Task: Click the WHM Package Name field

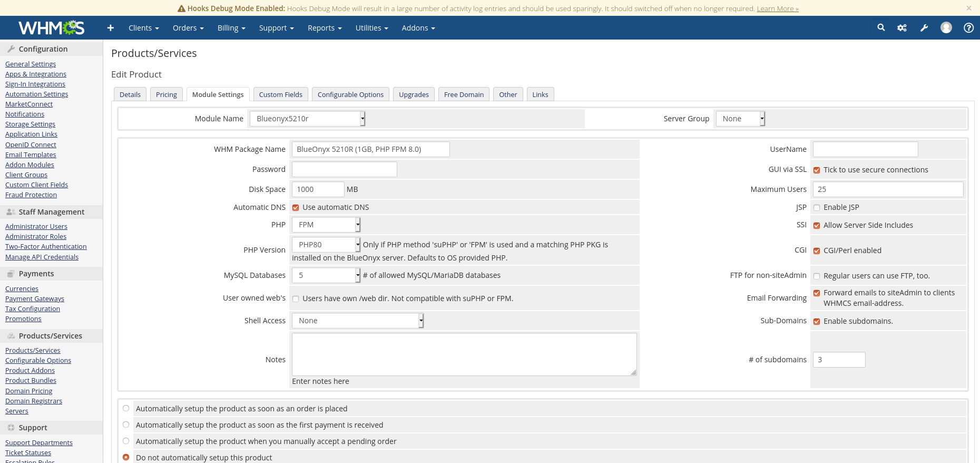Action: pos(371,149)
